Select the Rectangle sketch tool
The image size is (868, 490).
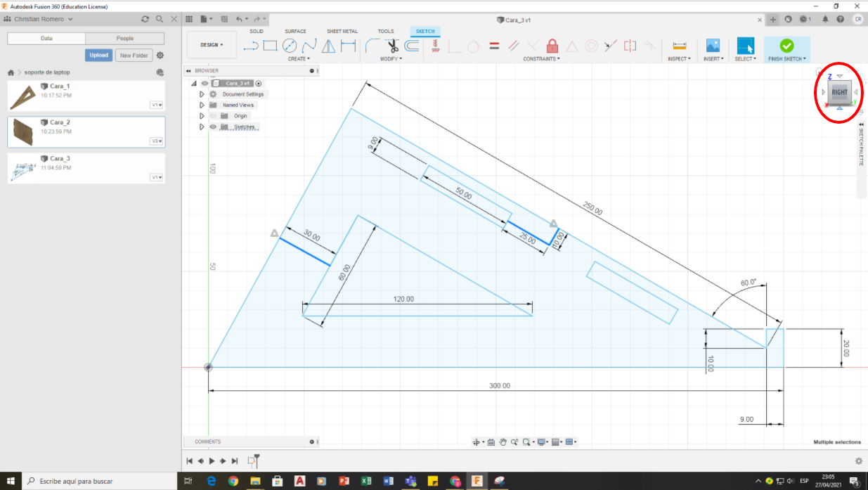point(270,46)
